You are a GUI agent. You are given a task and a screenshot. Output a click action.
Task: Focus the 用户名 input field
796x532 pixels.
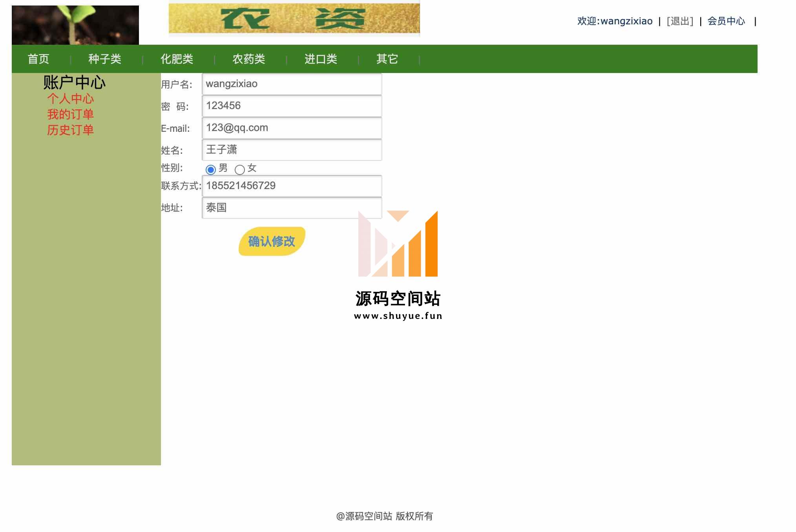point(292,84)
